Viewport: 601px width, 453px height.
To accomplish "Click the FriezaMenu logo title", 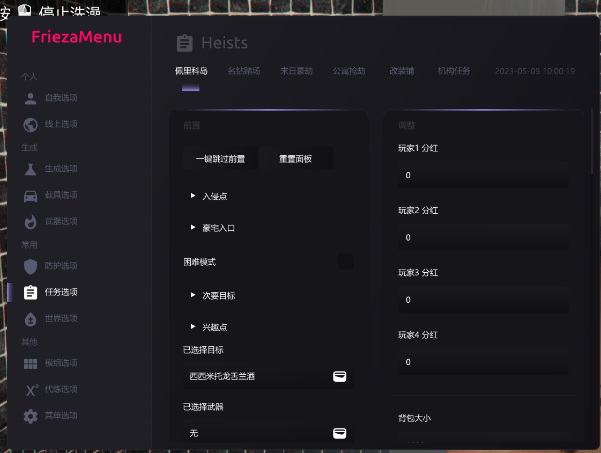I will (76, 37).
